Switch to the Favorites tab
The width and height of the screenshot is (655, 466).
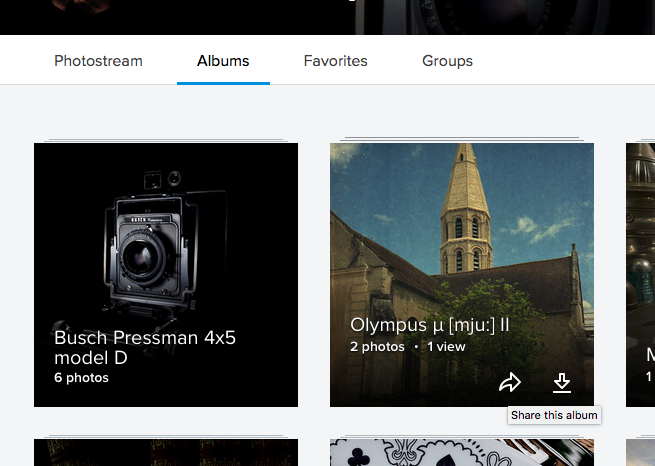point(335,61)
